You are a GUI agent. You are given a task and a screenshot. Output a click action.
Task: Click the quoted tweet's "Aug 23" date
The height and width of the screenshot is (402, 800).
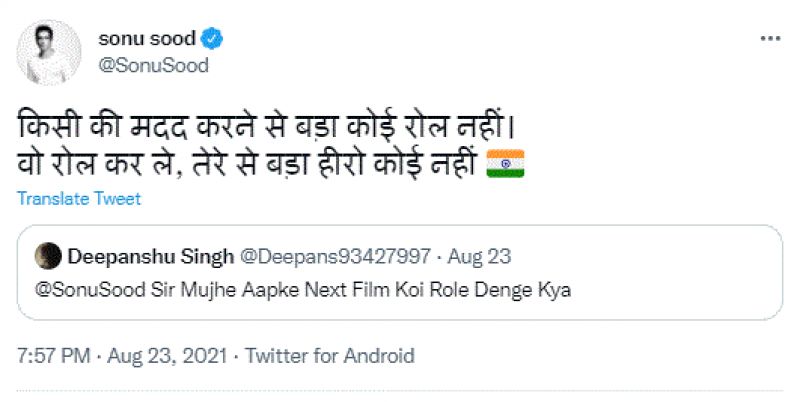pos(480,257)
